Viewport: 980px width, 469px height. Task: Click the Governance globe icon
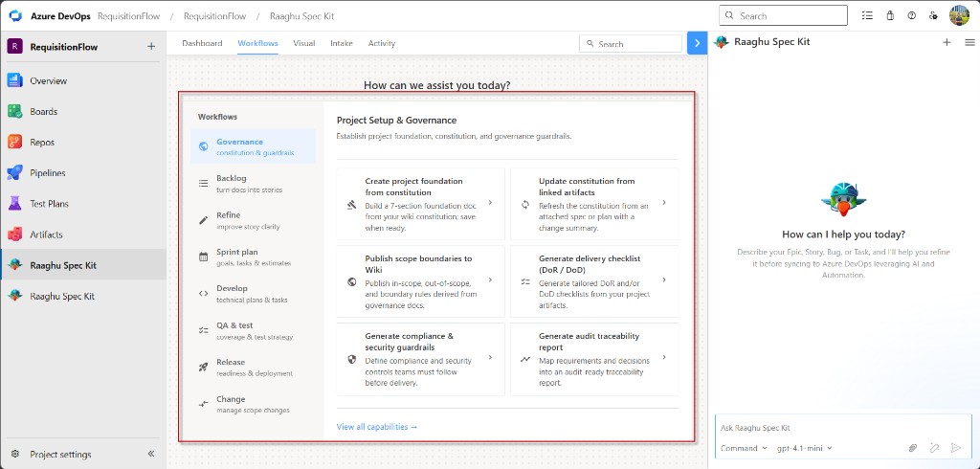tap(203, 146)
